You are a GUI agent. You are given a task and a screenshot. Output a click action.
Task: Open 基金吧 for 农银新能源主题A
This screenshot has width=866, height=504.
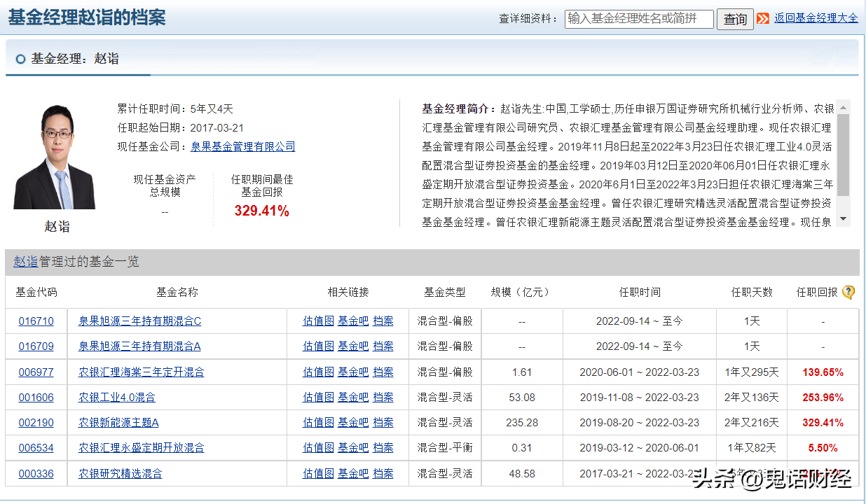(353, 423)
